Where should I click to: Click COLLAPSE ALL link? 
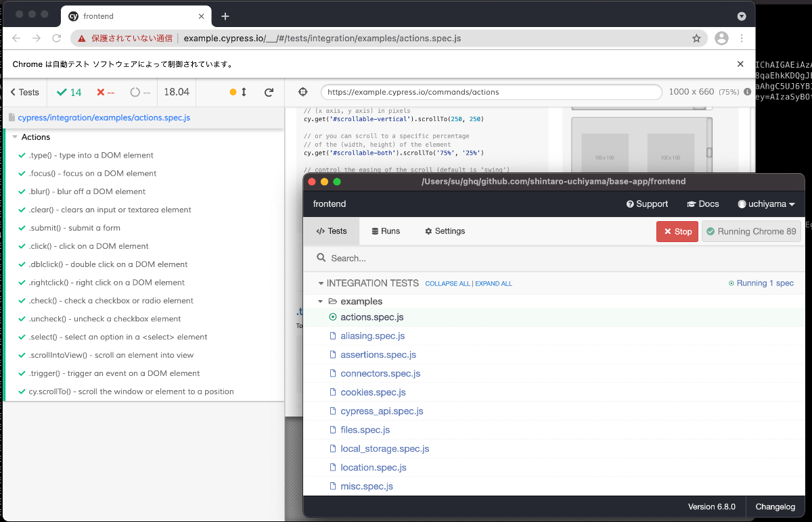point(447,284)
